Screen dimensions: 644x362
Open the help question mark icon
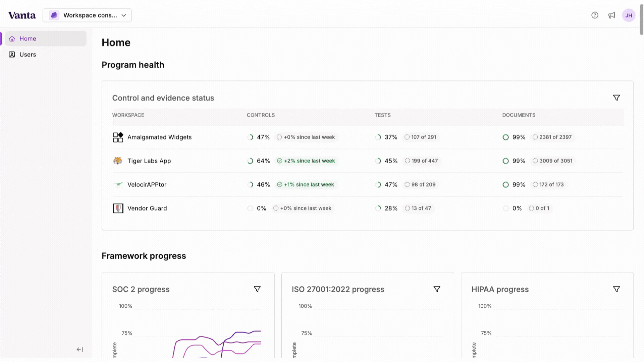(595, 15)
